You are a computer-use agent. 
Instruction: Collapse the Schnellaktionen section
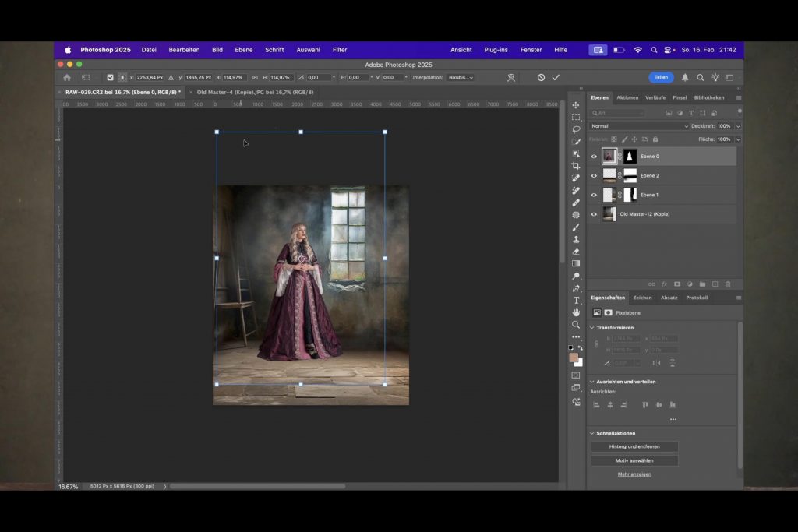tap(591, 433)
